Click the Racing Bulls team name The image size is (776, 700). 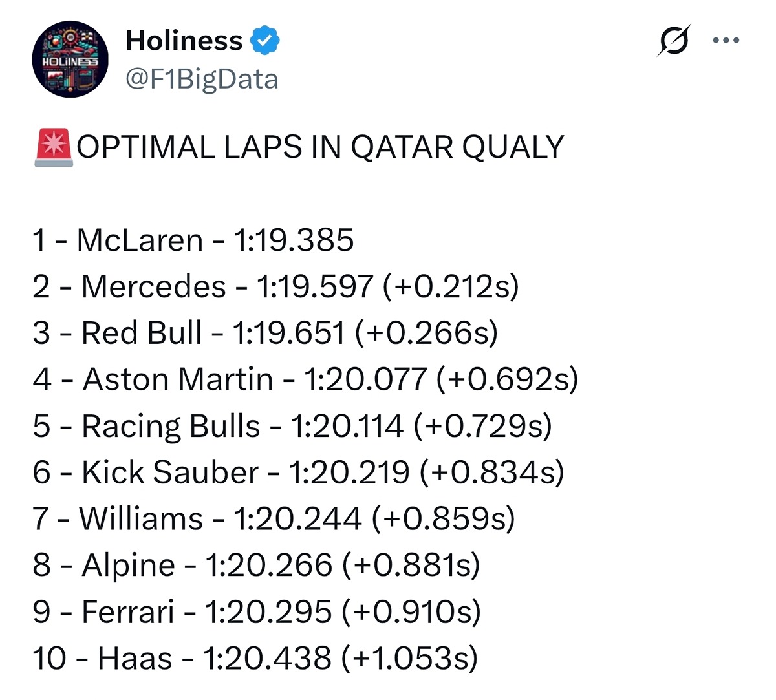[x=171, y=427]
